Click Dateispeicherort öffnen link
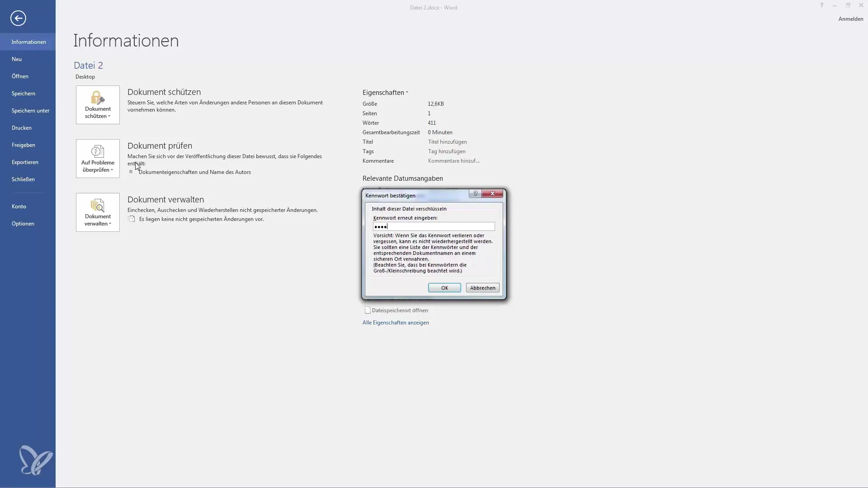This screenshot has width=868, height=488. 400,310
